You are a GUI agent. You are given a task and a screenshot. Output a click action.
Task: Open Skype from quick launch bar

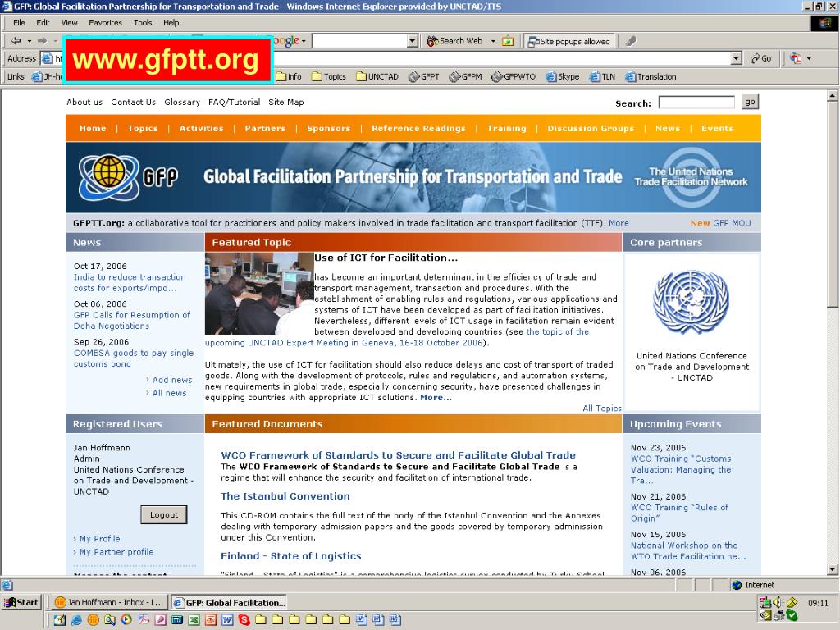[x=244, y=620]
